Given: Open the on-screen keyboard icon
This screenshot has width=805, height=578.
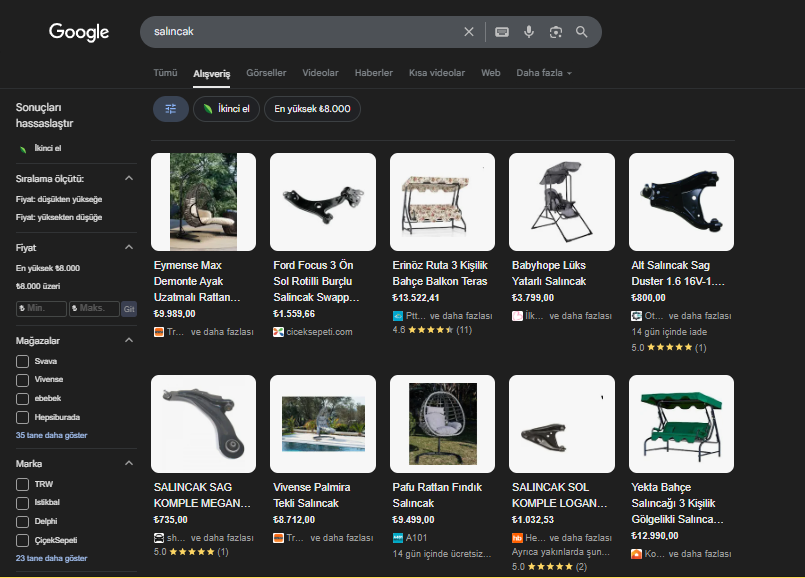Looking at the screenshot, I should coord(502,32).
